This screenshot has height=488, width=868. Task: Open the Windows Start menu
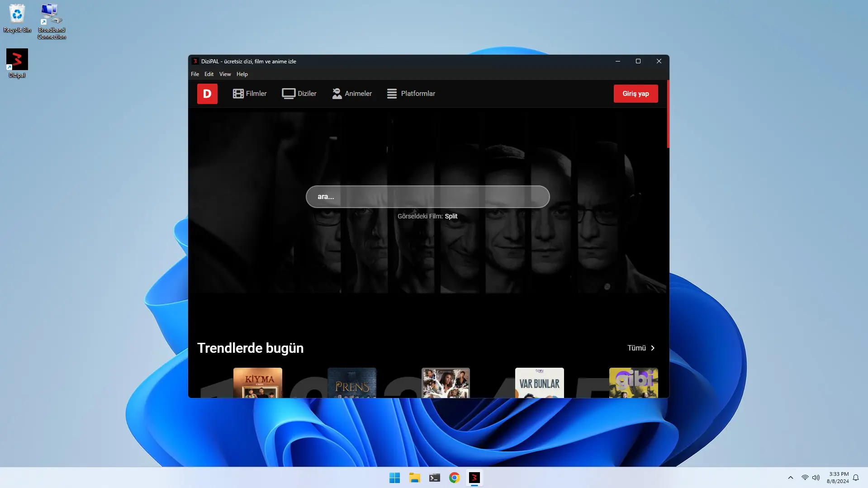coord(394,478)
